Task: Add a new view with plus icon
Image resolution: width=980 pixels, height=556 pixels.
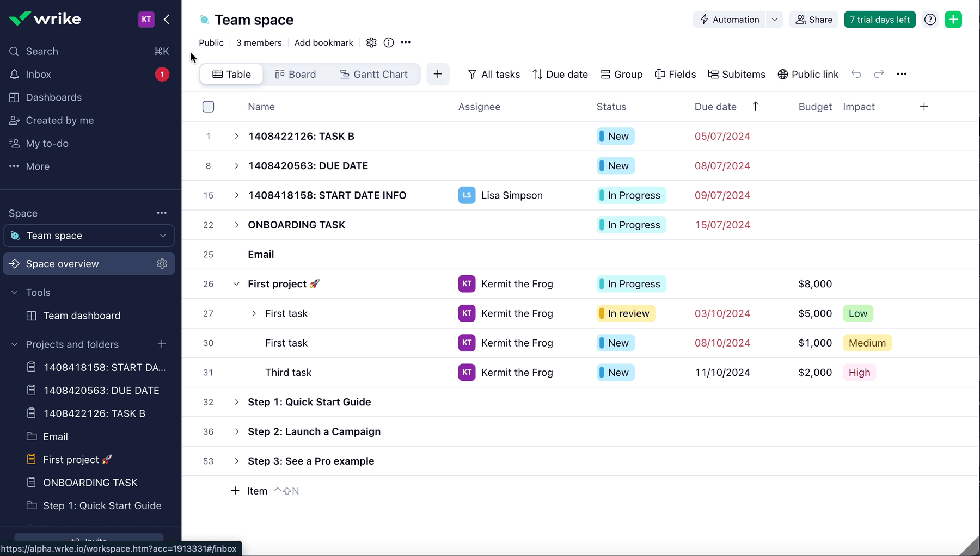Action: [438, 74]
